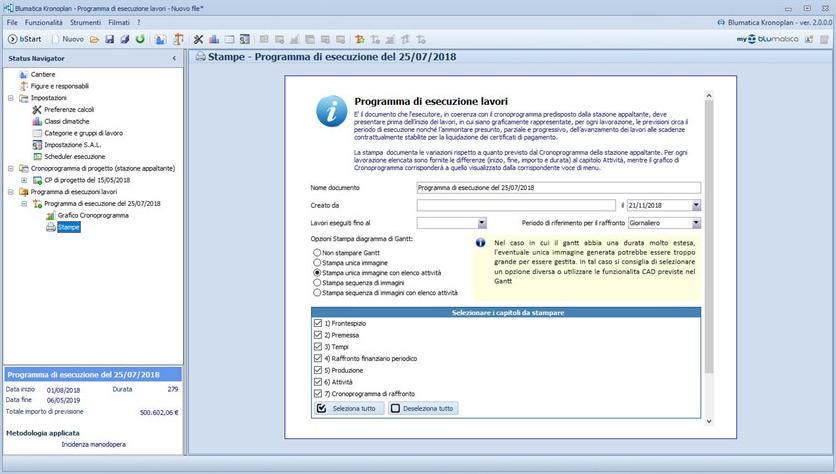Screen dimensions: 836x474
Task: Click the green circular refresh toolbar icon
Action: tap(140, 39)
